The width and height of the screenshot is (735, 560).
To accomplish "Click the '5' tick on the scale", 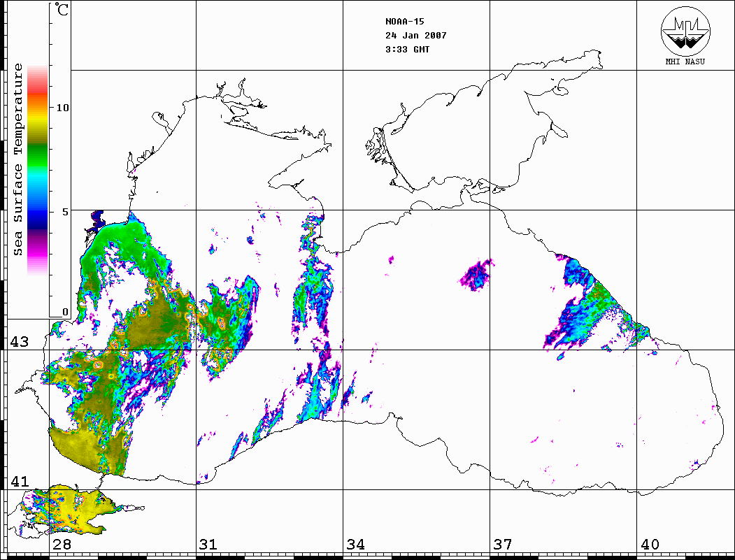I will [66, 212].
